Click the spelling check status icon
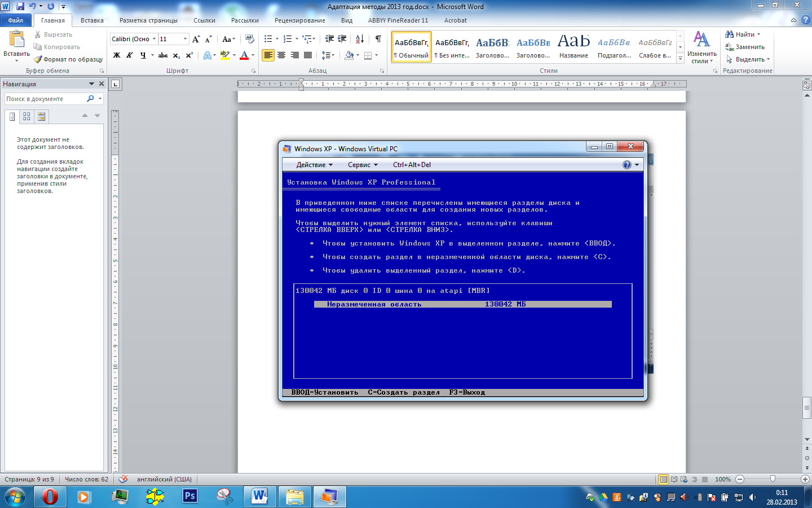Screen dimensions: 812x508 123,479
